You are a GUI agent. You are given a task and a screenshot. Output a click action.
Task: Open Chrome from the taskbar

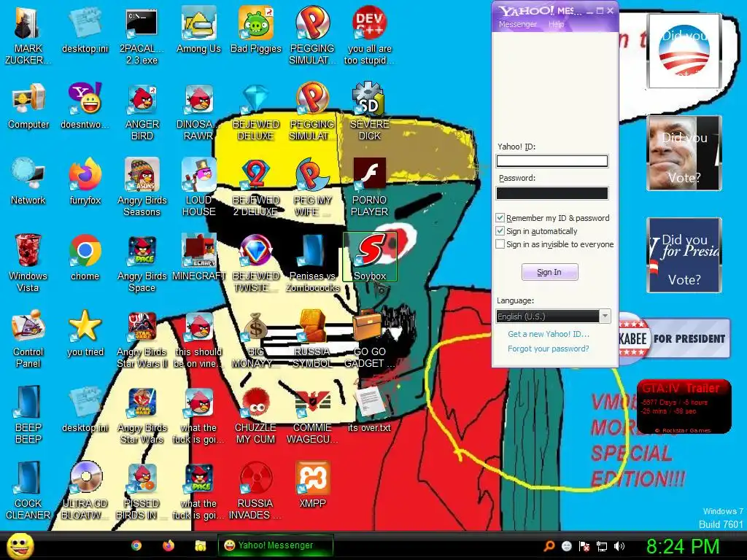pos(136,545)
